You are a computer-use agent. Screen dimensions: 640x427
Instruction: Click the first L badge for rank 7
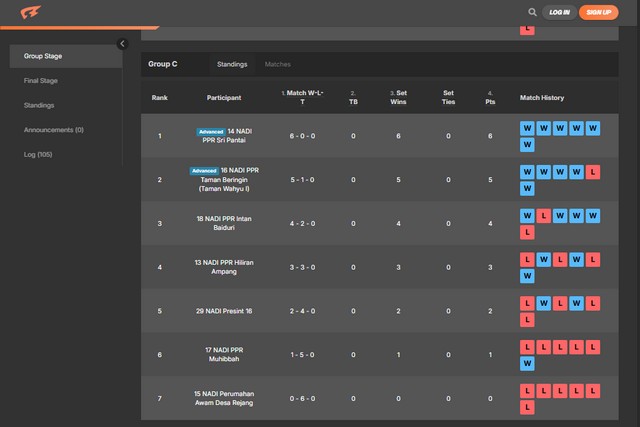(527, 391)
